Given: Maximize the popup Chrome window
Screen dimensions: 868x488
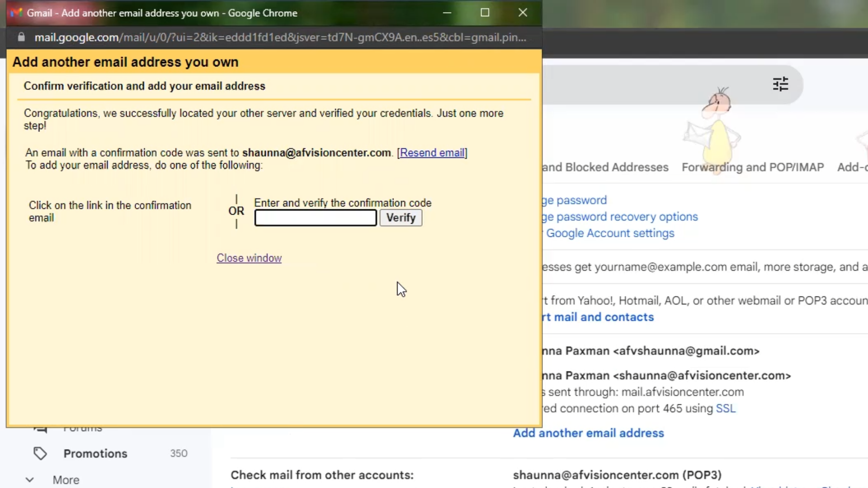Looking at the screenshot, I should (x=485, y=13).
